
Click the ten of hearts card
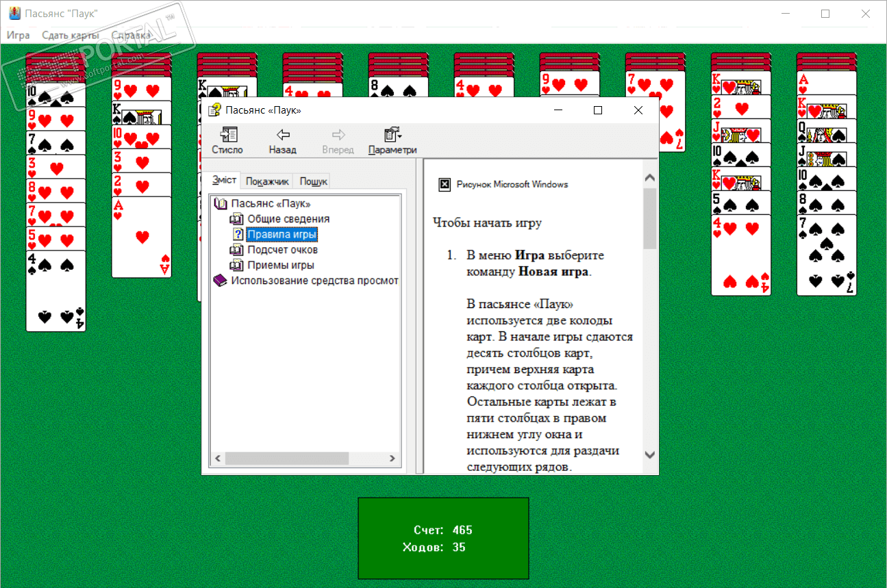(x=142, y=137)
